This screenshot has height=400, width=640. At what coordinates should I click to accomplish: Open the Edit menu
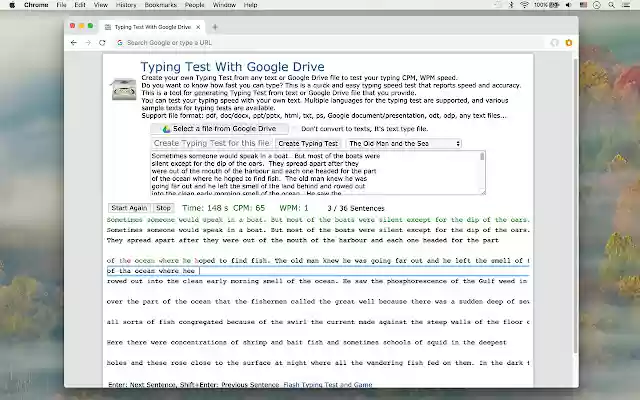coord(80,5)
